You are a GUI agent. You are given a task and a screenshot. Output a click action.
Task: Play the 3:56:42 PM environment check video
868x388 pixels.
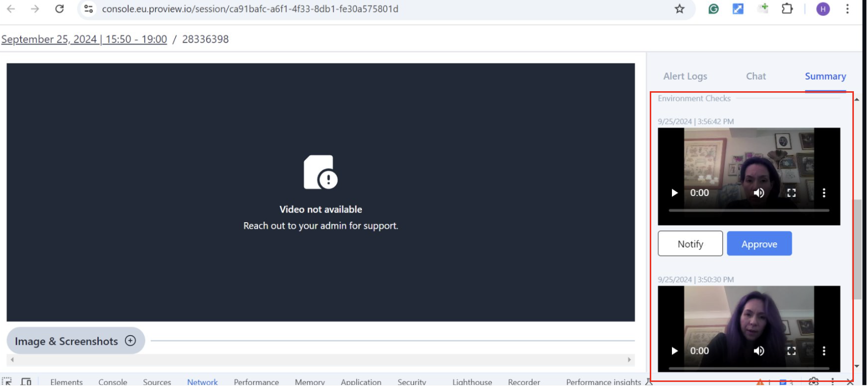tap(674, 193)
